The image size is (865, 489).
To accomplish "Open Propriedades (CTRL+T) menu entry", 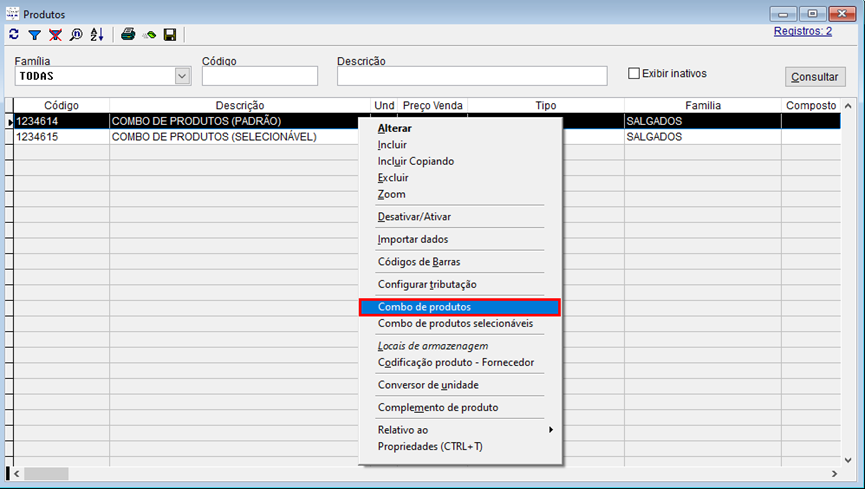I will [x=430, y=447].
